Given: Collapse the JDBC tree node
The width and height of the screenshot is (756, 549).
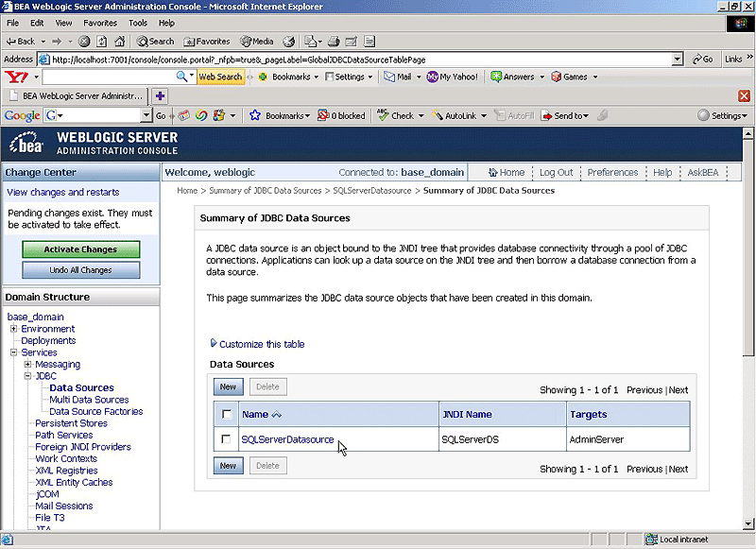Looking at the screenshot, I should click(28, 376).
